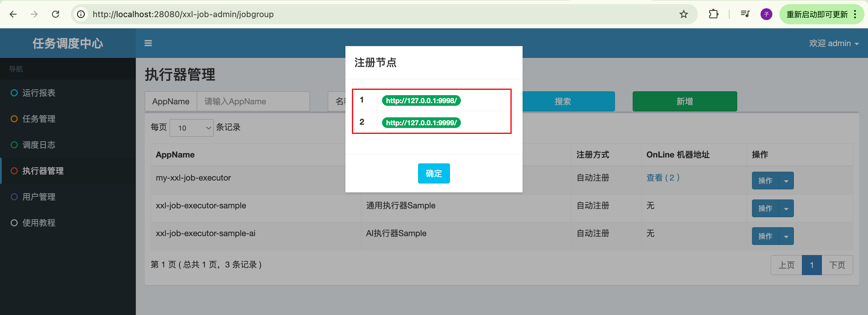Click circle icon beside 运行报表
Image resolution: width=868 pixels, height=315 pixels.
(14, 93)
